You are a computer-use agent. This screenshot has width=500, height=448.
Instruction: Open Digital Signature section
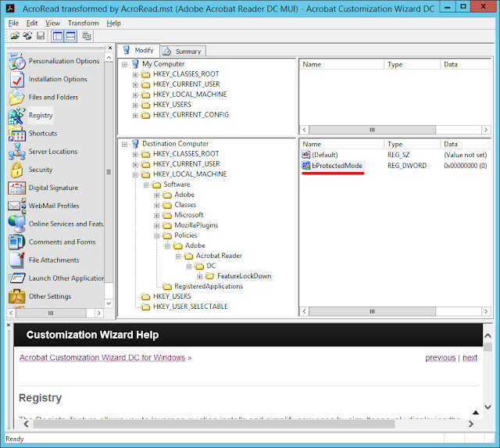53,188
